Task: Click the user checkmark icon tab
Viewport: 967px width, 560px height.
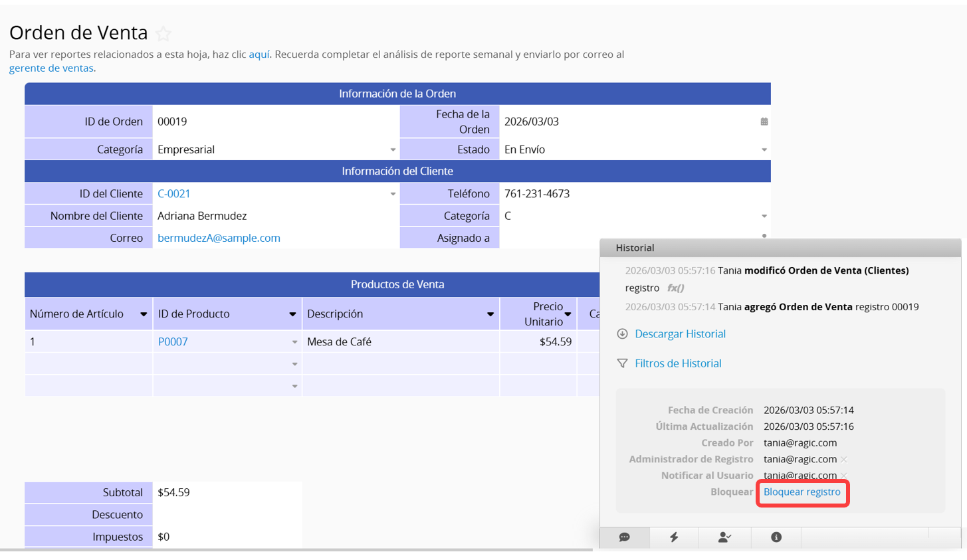Action: click(x=724, y=537)
